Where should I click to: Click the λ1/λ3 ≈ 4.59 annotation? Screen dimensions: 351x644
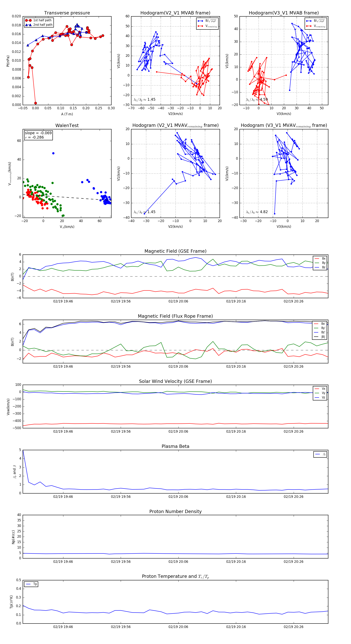(x=257, y=100)
